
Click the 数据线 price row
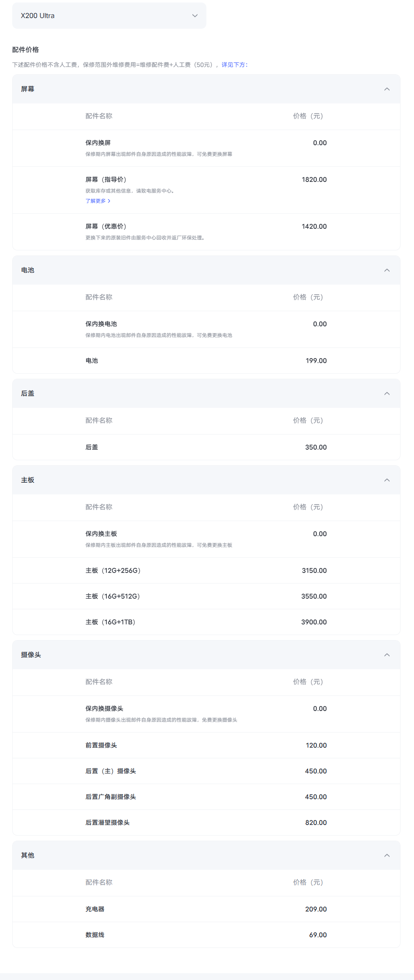[x=206, y=935]
